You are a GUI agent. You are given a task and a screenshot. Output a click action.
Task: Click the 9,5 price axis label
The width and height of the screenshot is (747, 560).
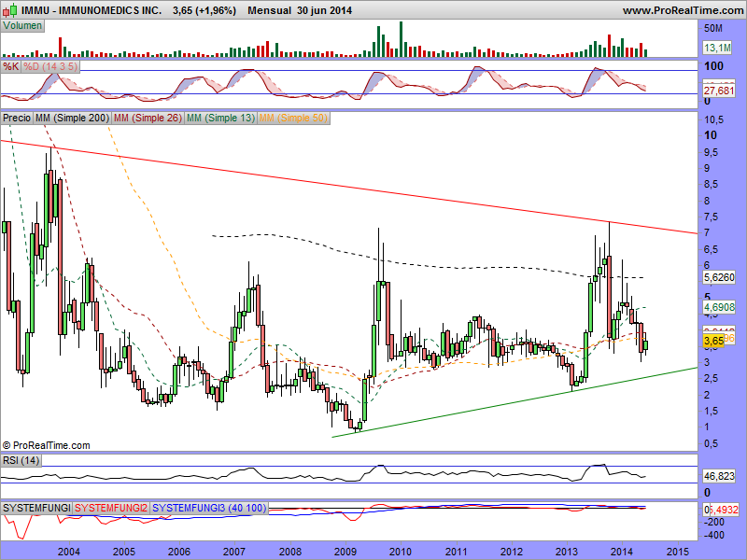pyautogui.click(x=712, y=152)
